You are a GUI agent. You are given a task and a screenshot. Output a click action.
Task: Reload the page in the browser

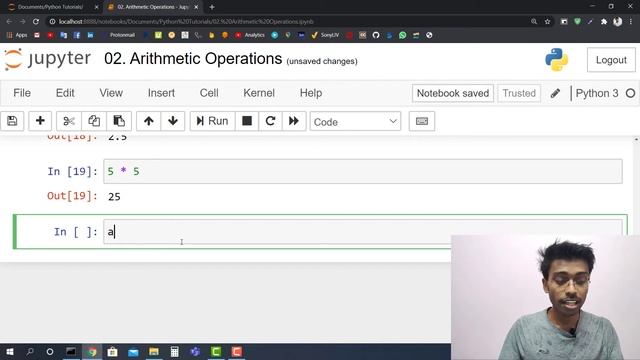pos(36,21)
